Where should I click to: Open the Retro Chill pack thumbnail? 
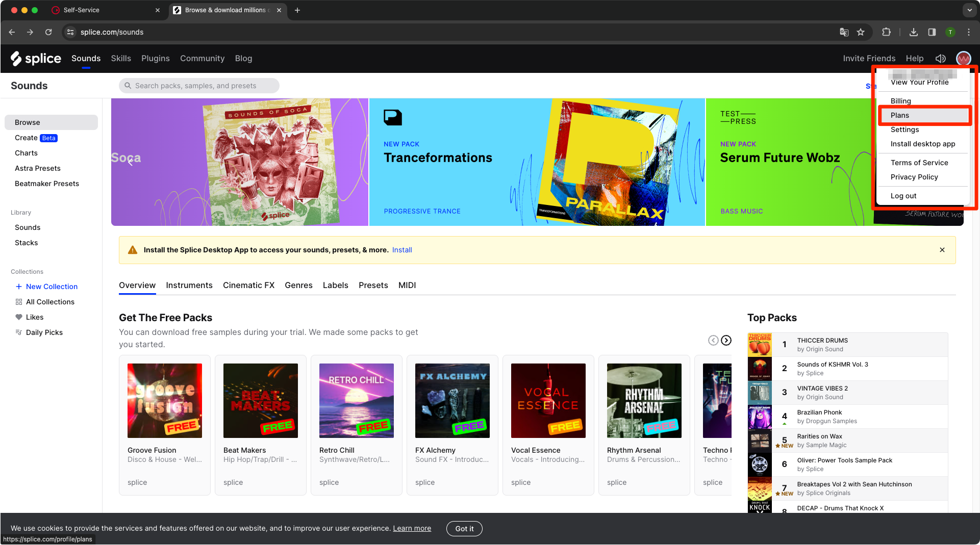357,401
